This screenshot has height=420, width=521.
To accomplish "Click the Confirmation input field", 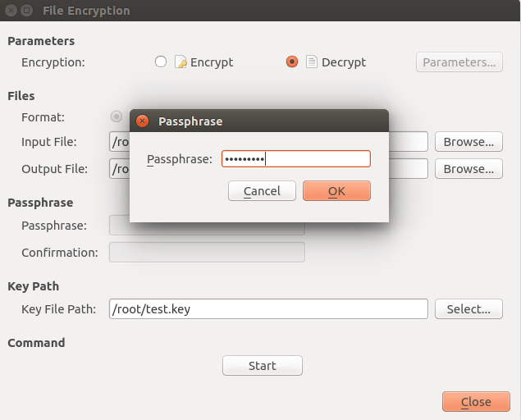I will [207, 253].
